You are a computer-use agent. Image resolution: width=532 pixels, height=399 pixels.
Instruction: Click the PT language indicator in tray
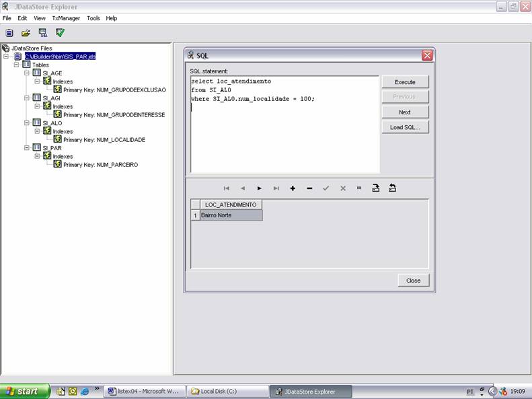[x=470, y=392]
